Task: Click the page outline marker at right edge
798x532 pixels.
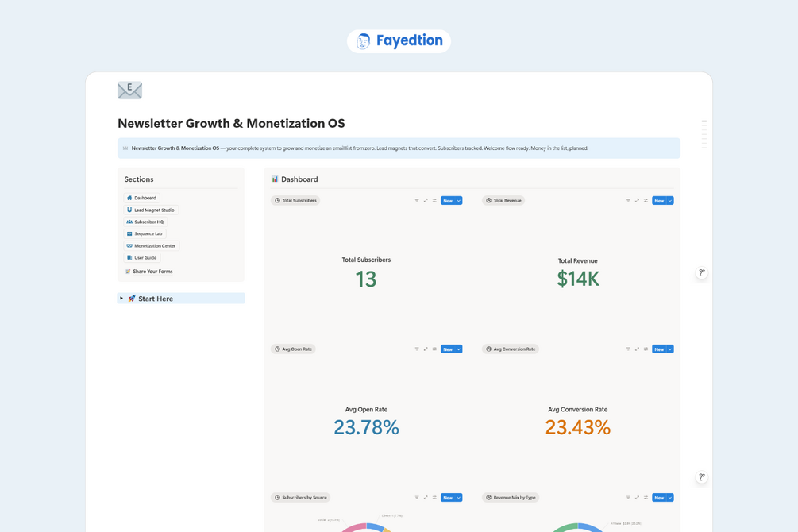Action: coord(704,121)
